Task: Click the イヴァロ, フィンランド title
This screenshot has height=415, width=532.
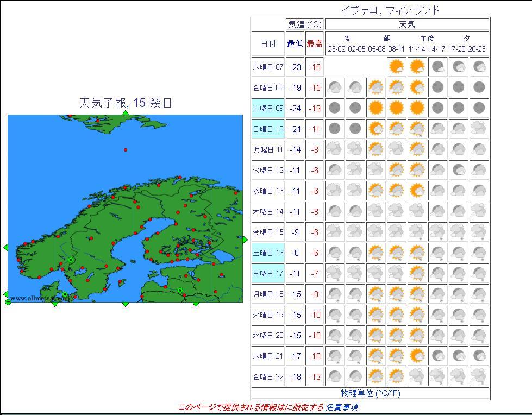Action: [390, 10]
